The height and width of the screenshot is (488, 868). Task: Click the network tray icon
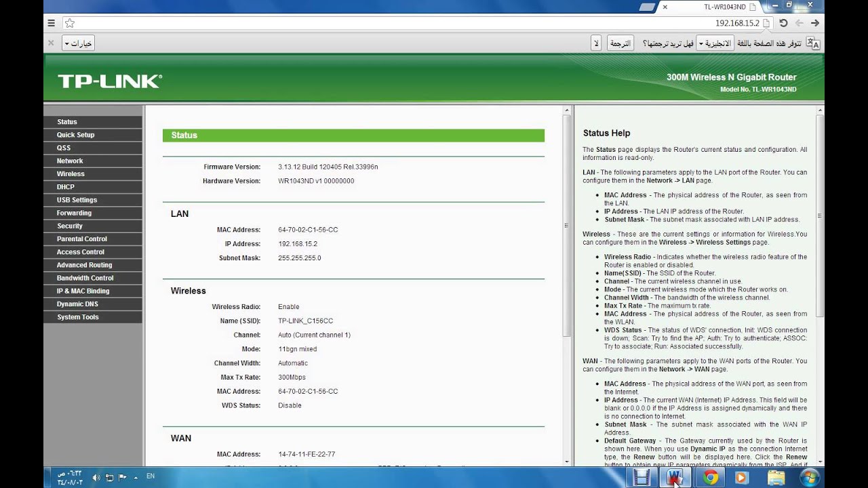pos(109,477)
